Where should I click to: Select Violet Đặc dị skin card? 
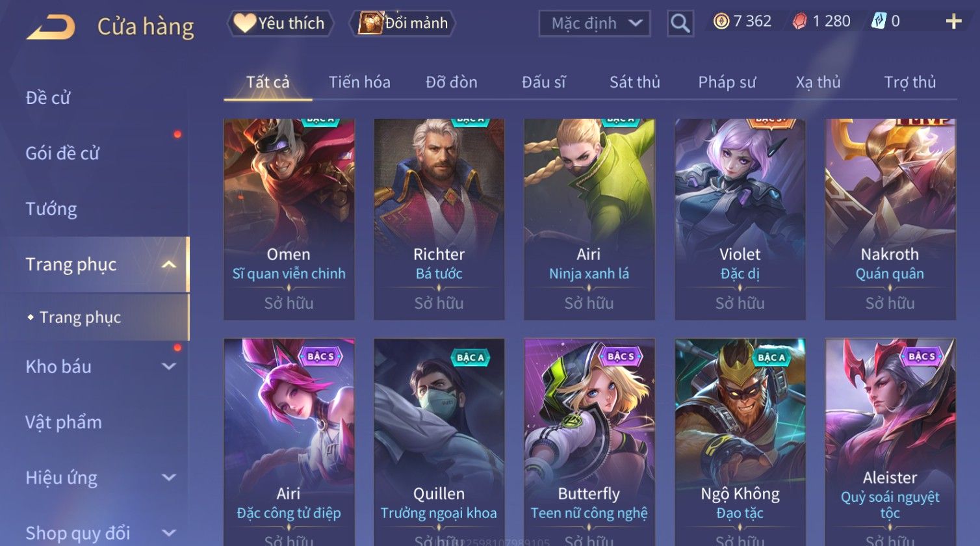point(740,219)
